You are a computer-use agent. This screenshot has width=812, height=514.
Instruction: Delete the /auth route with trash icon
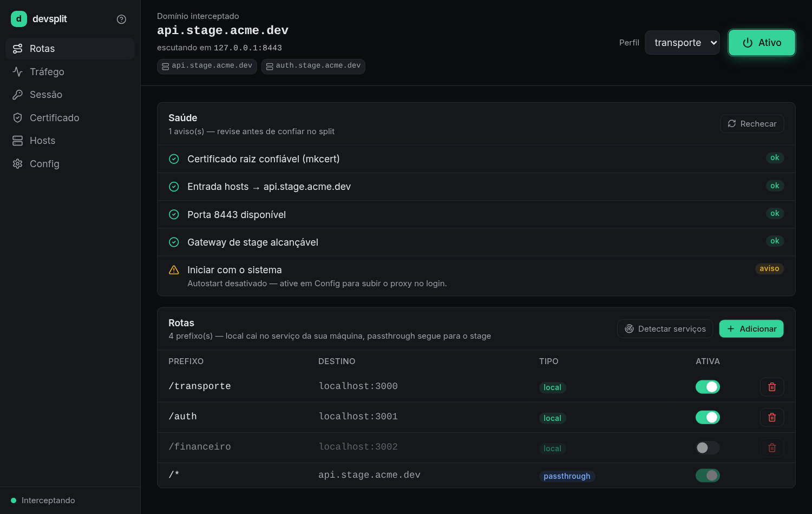[x=772, y=417]
